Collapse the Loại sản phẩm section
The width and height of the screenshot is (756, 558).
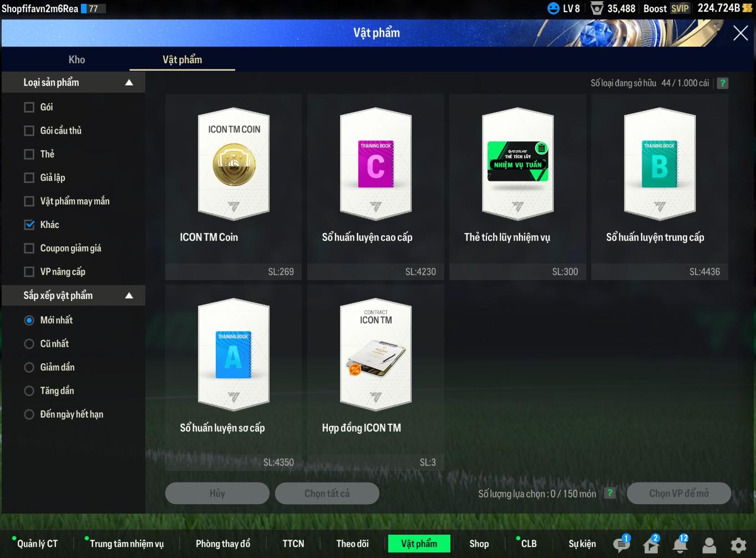(x=129, y=83)
